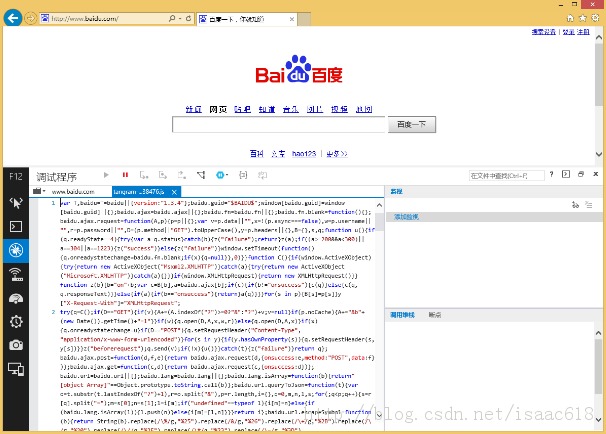Switch to the www.baidu.com script tab

[73, 192]
